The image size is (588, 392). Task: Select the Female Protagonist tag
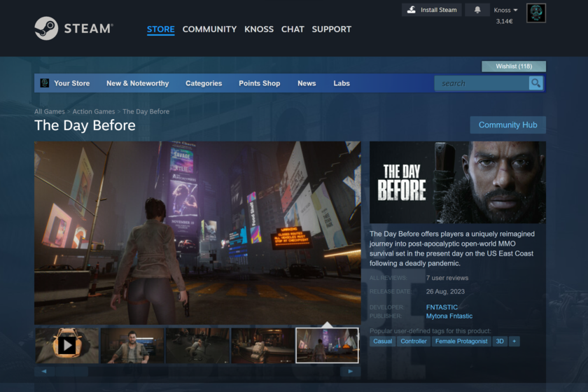461,341
